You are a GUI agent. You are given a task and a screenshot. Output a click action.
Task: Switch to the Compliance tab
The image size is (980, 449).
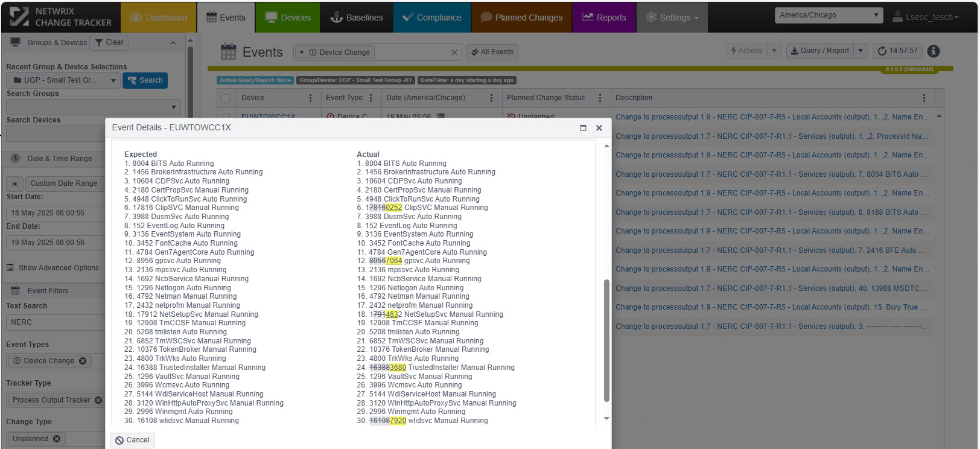pos(431,18)
